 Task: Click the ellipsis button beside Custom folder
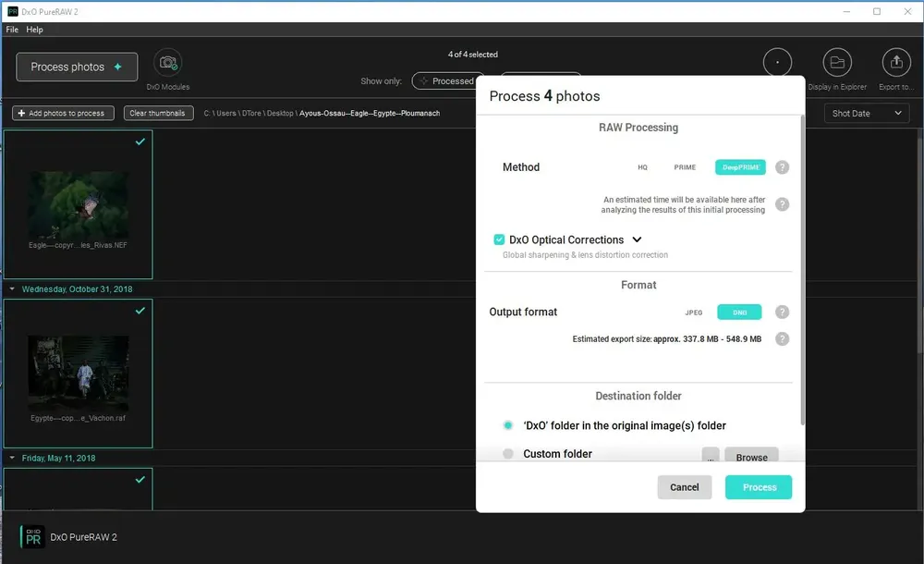(x=710, y=456)
